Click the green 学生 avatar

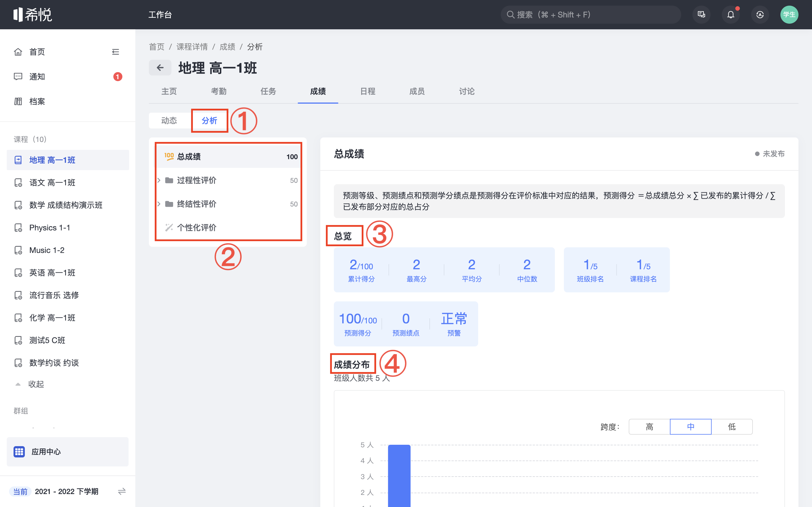pyautogui.click(x=789, y=15)
